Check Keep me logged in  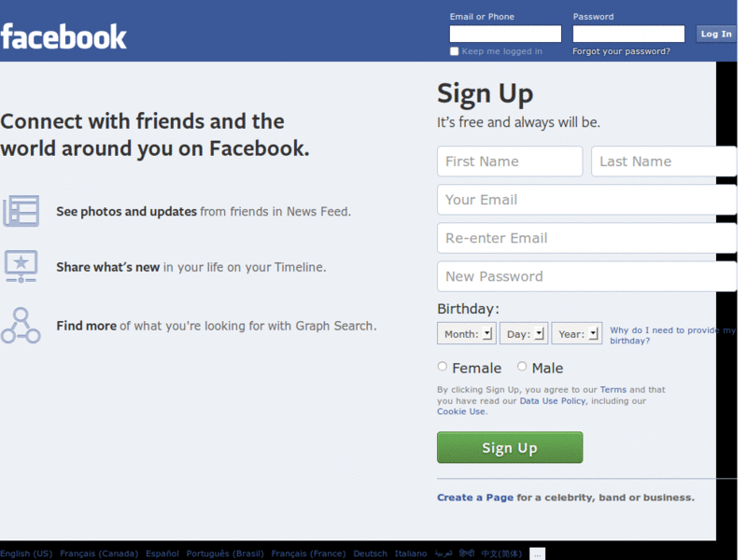pyautogui.click(x=454, y=51)
